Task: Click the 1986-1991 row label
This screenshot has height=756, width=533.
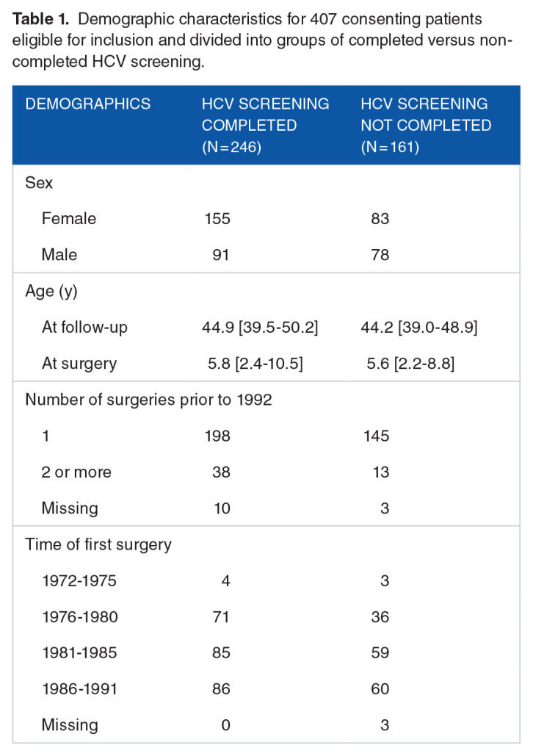Action: click(79, 689)
